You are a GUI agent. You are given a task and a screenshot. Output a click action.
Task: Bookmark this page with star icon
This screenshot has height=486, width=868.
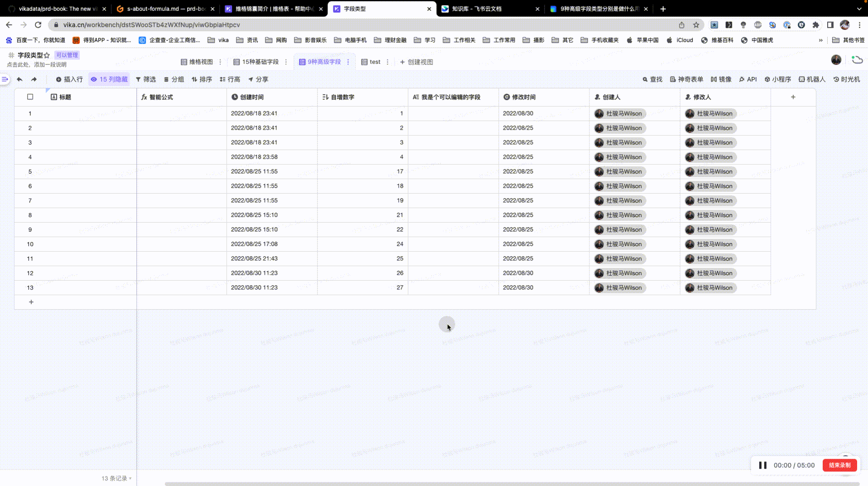[x=696, y=25]
